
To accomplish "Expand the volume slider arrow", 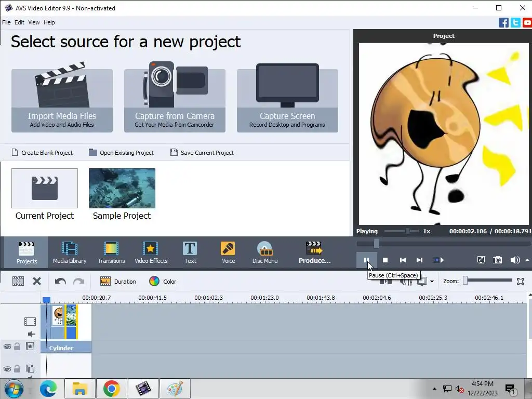I will (527, 260).
